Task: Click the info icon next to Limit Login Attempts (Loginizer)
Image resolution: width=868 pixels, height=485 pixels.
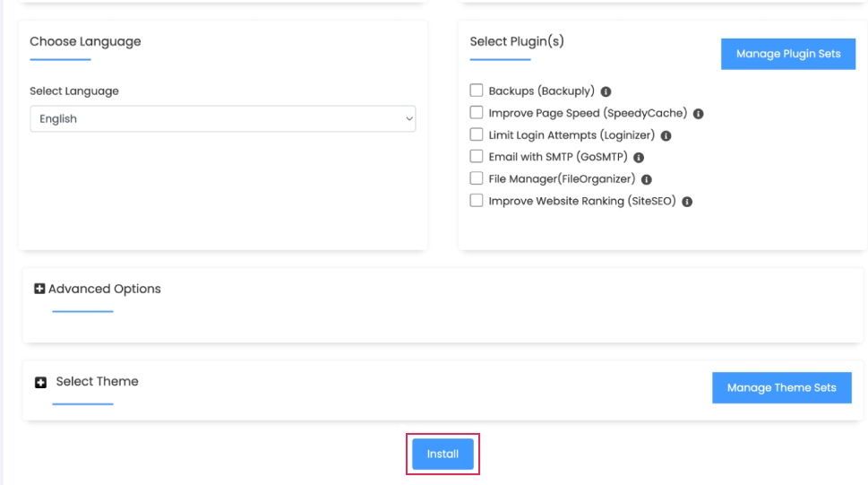Action: point(666,135)
